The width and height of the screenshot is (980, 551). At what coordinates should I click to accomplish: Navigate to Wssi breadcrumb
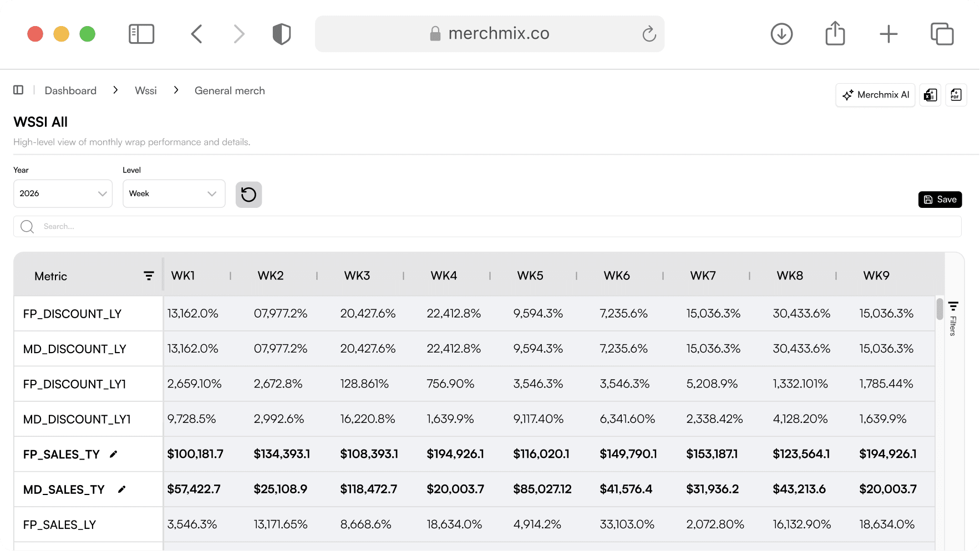146,91
